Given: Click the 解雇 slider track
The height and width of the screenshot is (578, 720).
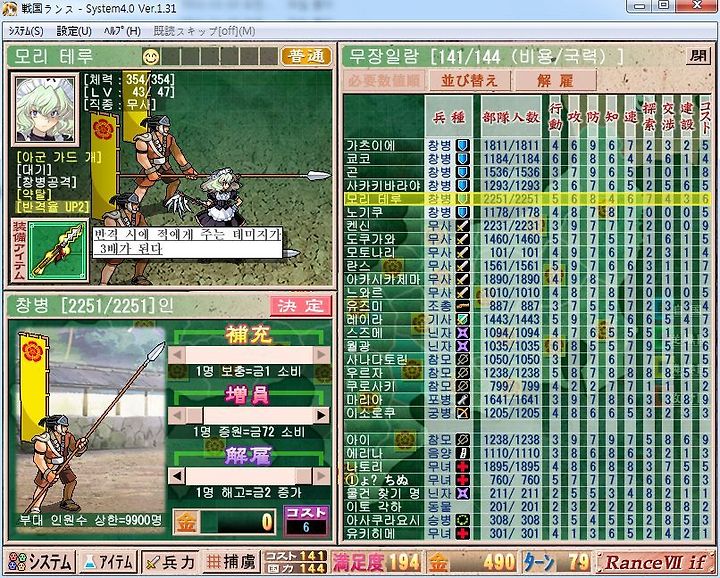Looking at the screenshot, I should point(249,476).
